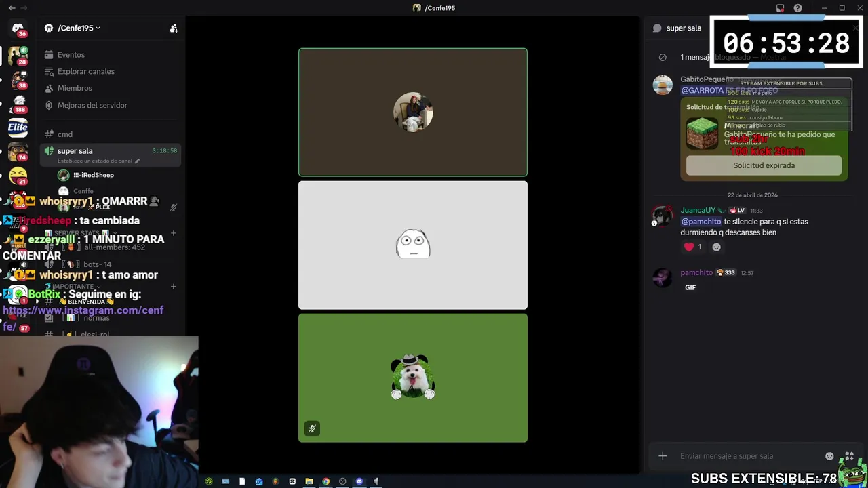Open Discord from the taskbar
The image size is (868, 488).
[359, 481]
